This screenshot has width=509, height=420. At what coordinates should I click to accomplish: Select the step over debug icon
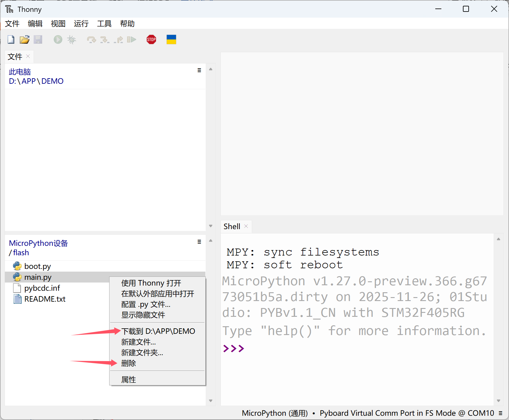[x=91, y=39]
